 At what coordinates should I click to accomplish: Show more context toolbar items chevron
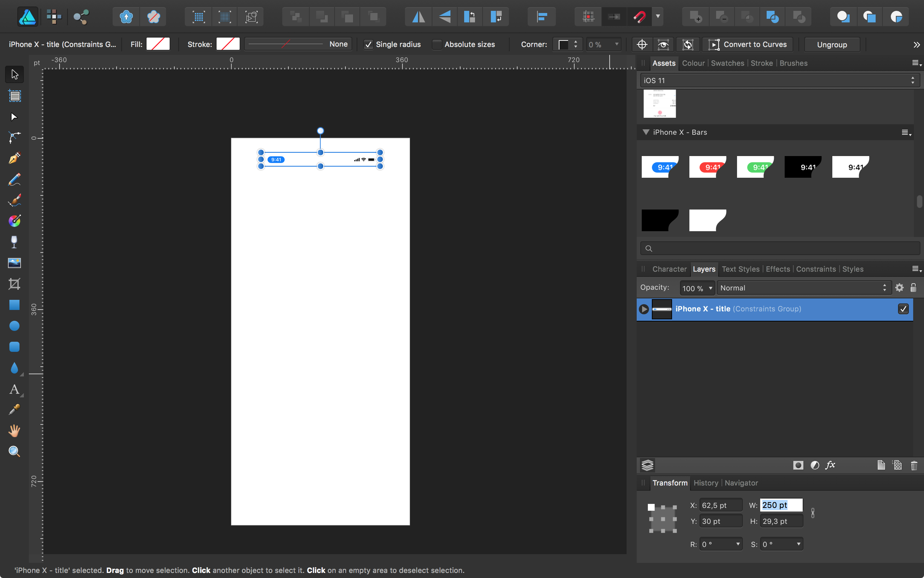[x=917, y=45]
